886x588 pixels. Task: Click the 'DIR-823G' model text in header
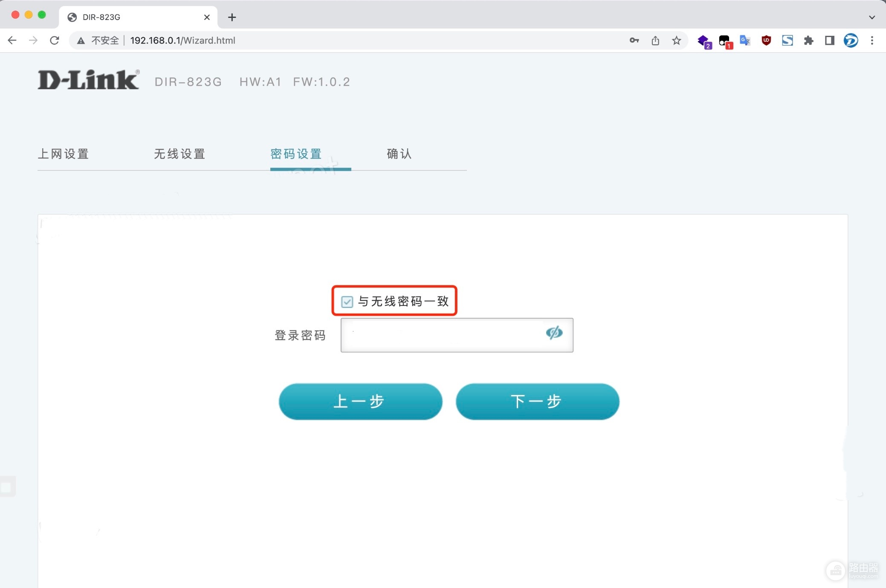(188, 82)
